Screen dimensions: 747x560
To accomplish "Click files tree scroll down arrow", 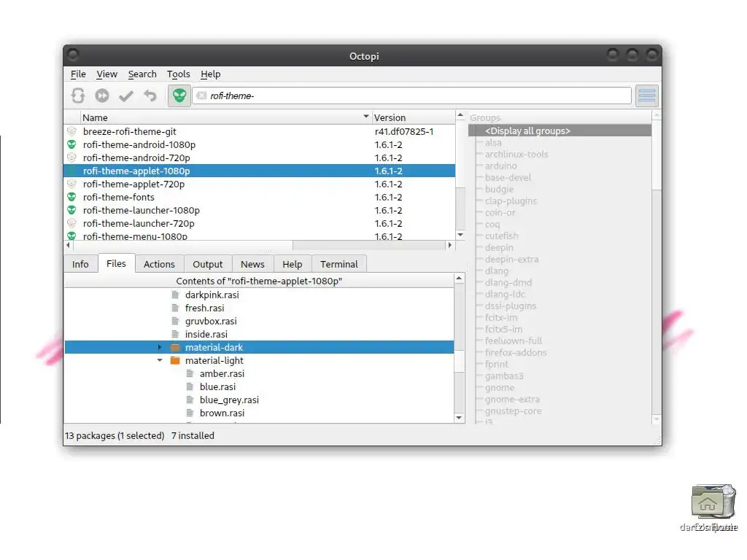I will point(460,418).
